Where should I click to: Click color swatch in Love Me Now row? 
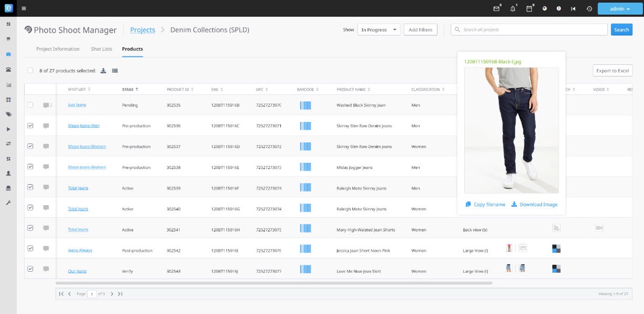[557, 269]
